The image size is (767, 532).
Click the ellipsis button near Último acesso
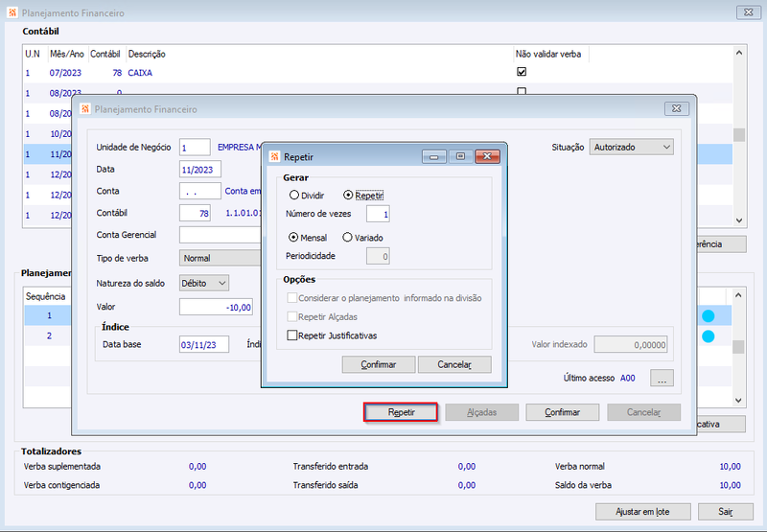click(662, 378)
